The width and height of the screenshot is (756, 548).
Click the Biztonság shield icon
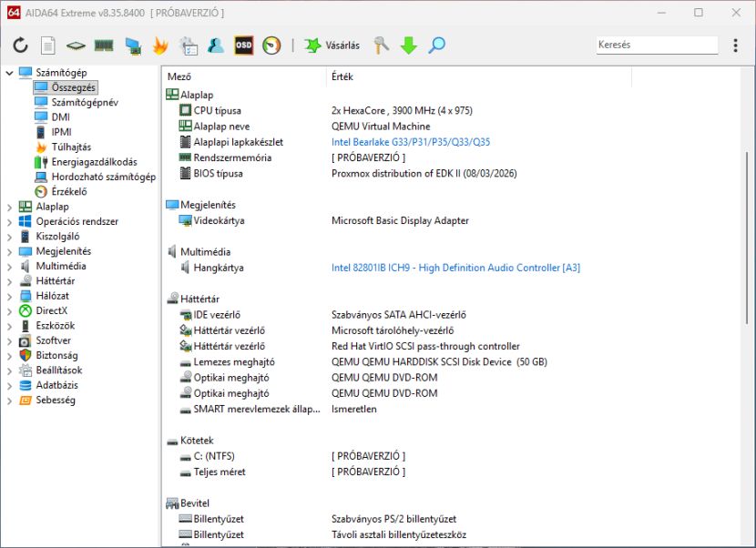26,355
